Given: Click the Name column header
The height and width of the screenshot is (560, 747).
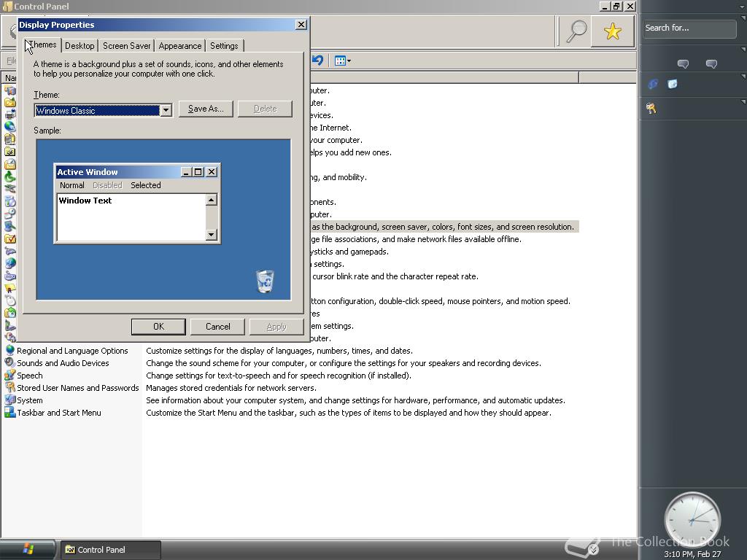Looking at the screenshot, I should pos(10,77).
